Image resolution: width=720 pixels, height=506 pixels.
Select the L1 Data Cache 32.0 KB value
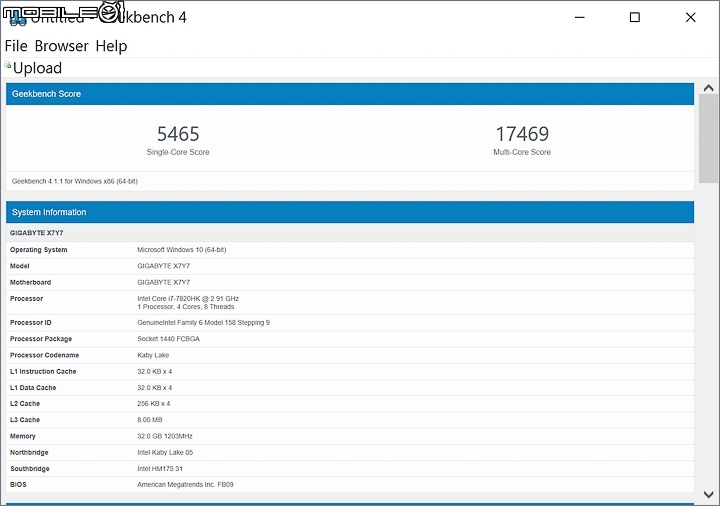[x=155, y=388]
